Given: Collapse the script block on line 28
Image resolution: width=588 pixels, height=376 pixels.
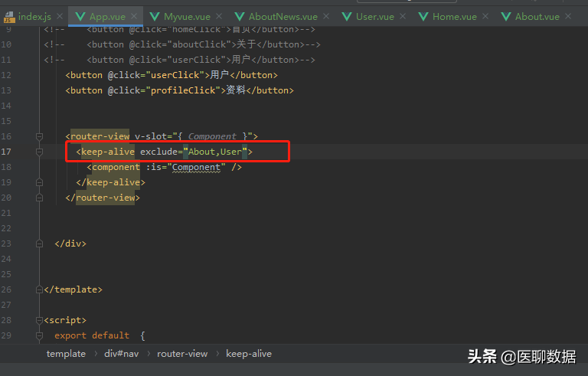Looking at the screenshot, I should click(x=39, y=320).
